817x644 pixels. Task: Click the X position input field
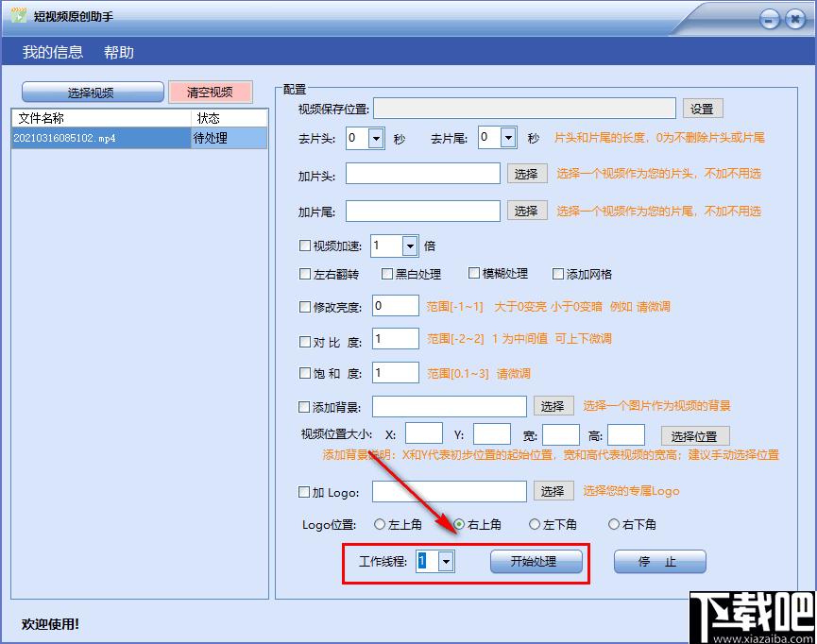click(424, 433)
